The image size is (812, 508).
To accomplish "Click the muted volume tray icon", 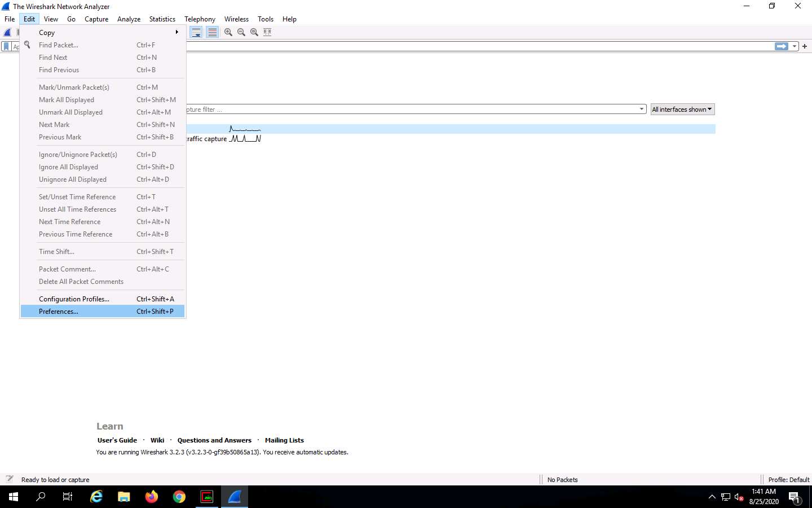I will 739,497.
